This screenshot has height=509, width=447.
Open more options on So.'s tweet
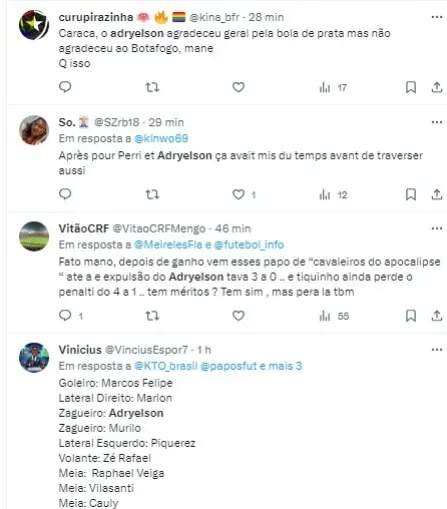(x=437, y=122)
